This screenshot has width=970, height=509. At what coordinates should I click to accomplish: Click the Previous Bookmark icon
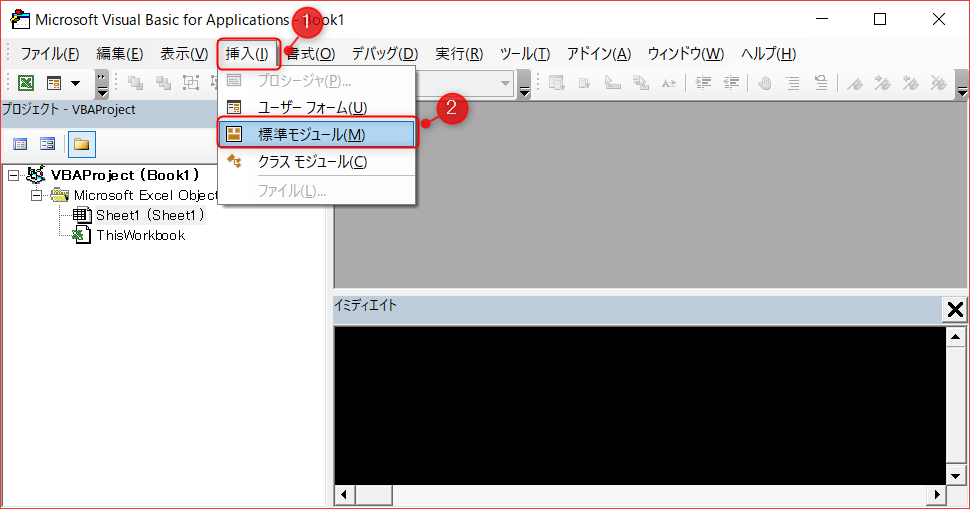(910, 83)
